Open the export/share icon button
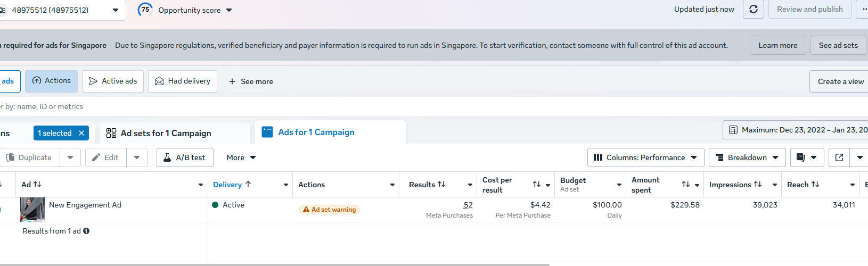The width and height of the screenshot is (868, 266). [x=839, y=157]
